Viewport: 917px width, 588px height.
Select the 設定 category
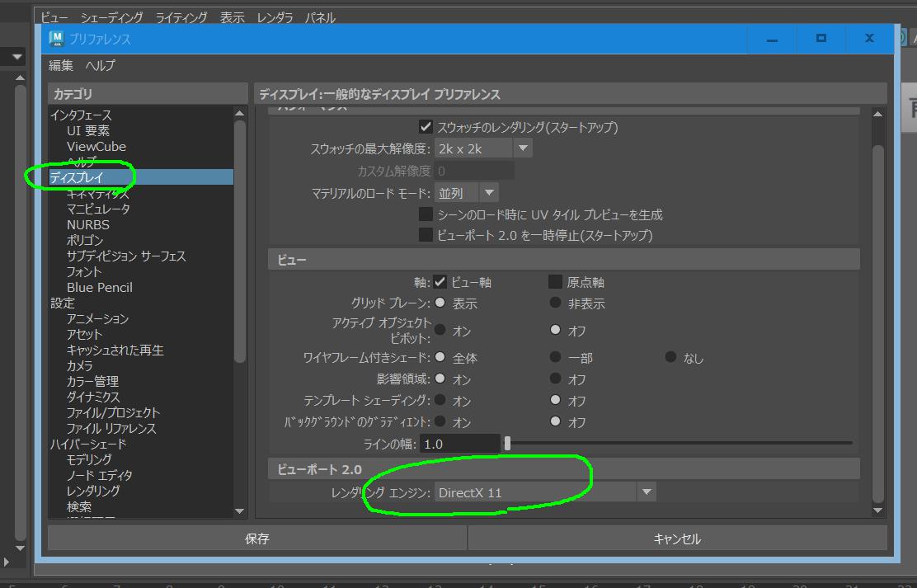63,303
